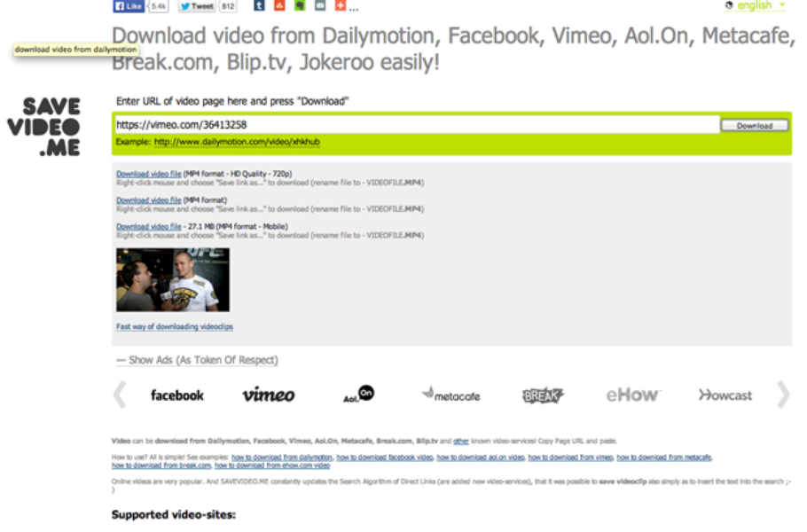Select the Howcast logo

[x=725, y=395]
